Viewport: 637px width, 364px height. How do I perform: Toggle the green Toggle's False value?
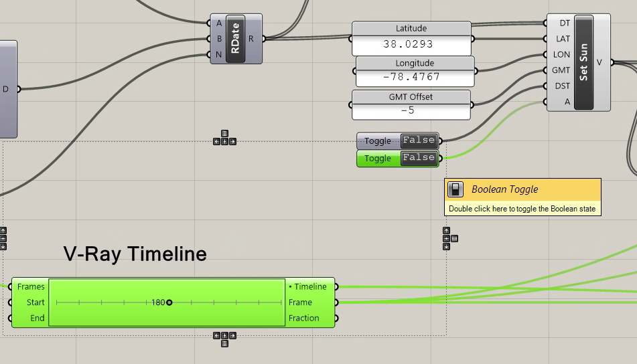pyautogui.click(x=419, y=158)
